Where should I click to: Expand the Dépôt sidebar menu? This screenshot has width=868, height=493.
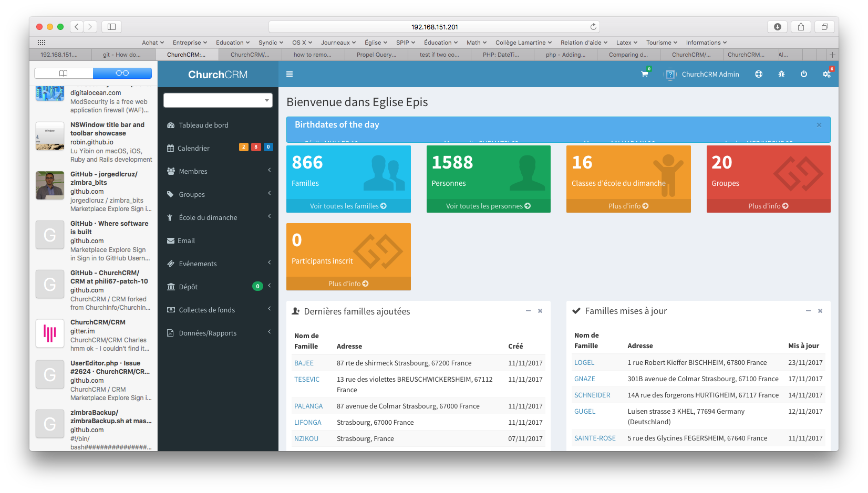218,287
